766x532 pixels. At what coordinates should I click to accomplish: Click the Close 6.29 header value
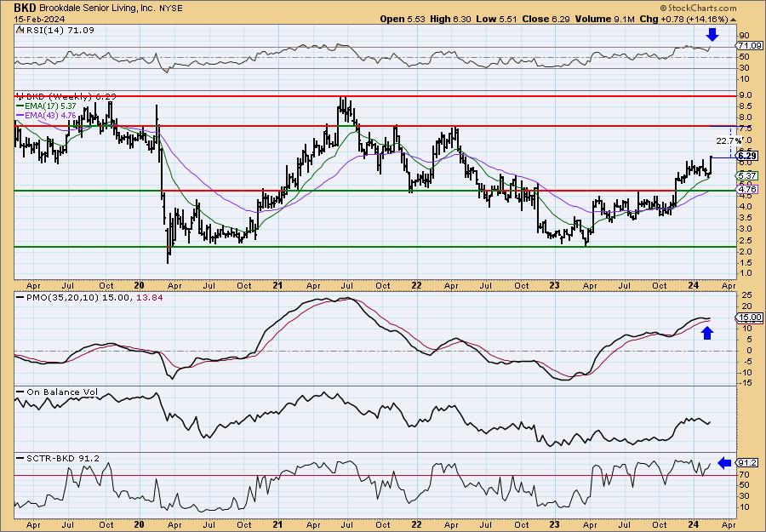pyautogui.click(x=546, y=19)
